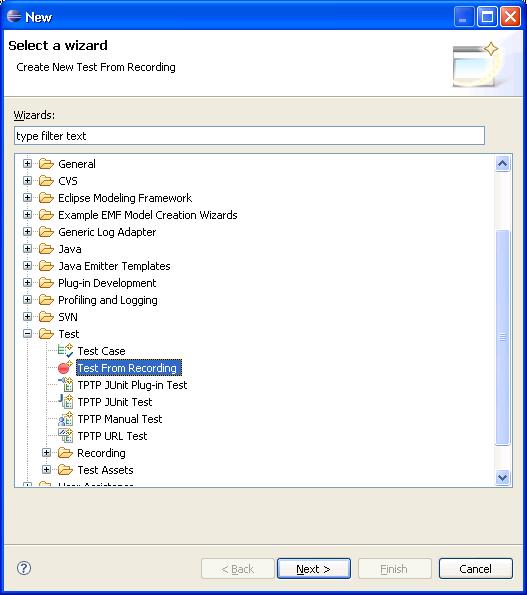This screenshot has width=527, height=595.
Task: Open help with the question mark icon
Action: click(24, 568)
